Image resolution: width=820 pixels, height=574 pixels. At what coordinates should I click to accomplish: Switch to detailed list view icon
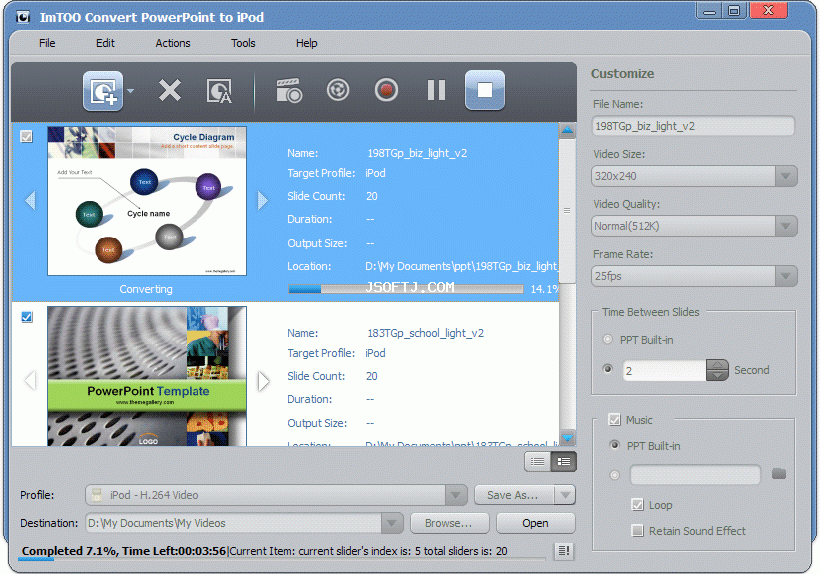(x=564, y=462)
